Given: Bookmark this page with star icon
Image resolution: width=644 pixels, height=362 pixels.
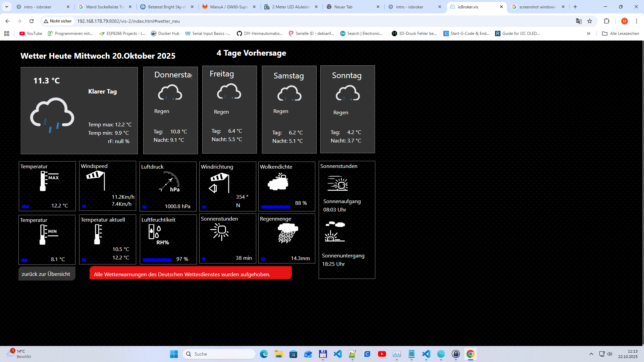Looking at the screenshot, I should [590, 21].
